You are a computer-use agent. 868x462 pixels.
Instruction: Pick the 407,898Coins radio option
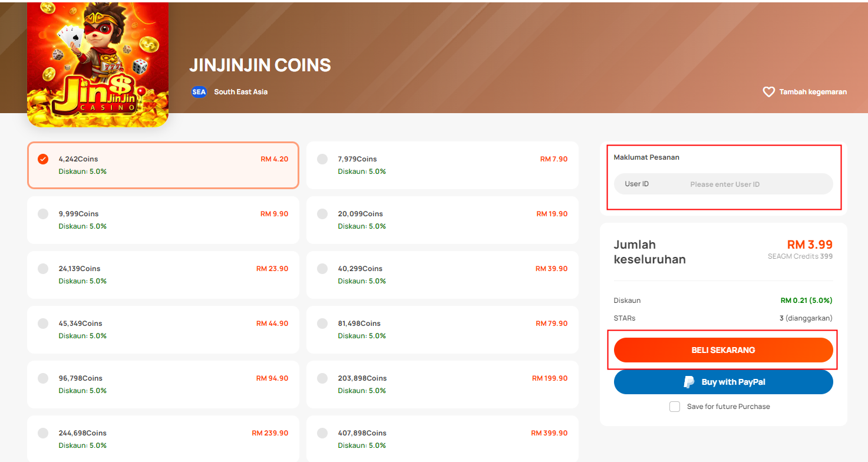(x=322, y=433)
